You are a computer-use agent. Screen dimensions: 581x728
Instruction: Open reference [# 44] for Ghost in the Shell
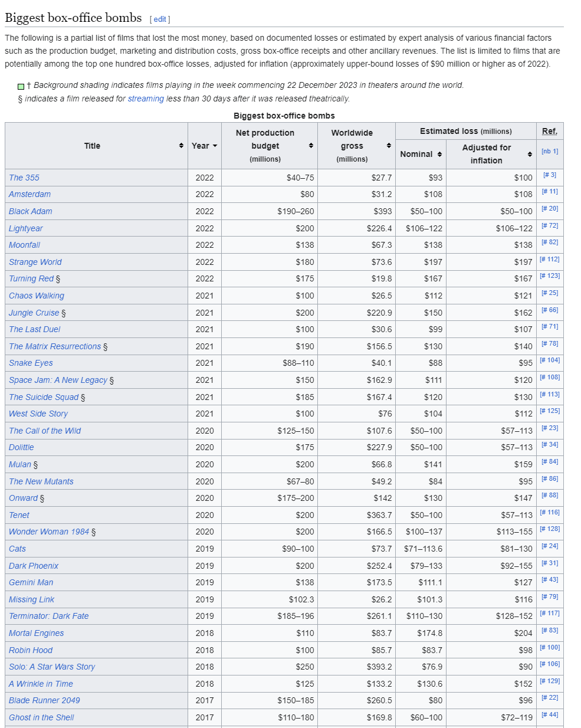tap(550, 715)
